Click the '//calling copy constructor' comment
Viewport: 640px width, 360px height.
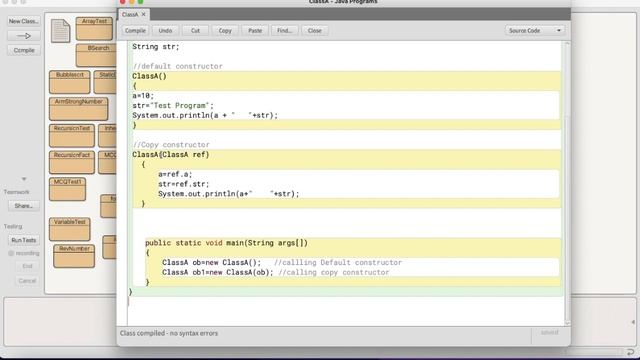click(x=334, y=272)
